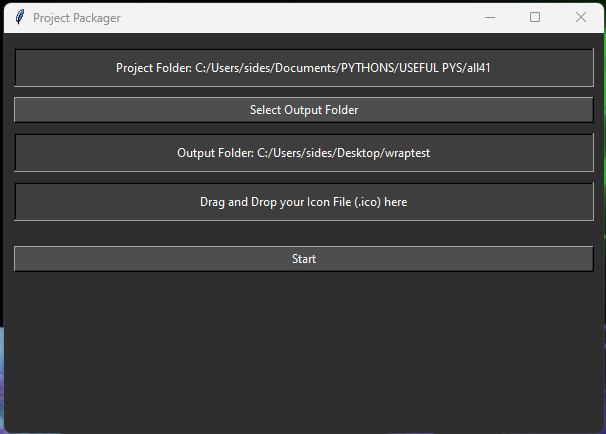Screen dimensions: 606x434
Task: Select the Project Folder path field
Action: click(304, 68)
